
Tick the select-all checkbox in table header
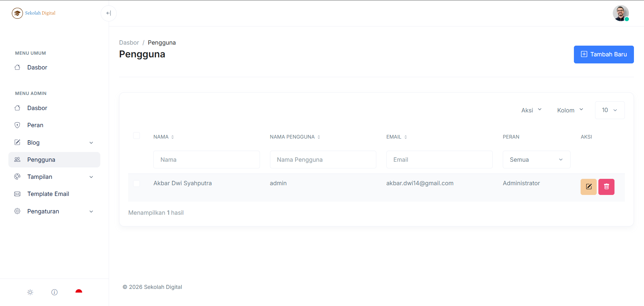[x=137, y=136]
